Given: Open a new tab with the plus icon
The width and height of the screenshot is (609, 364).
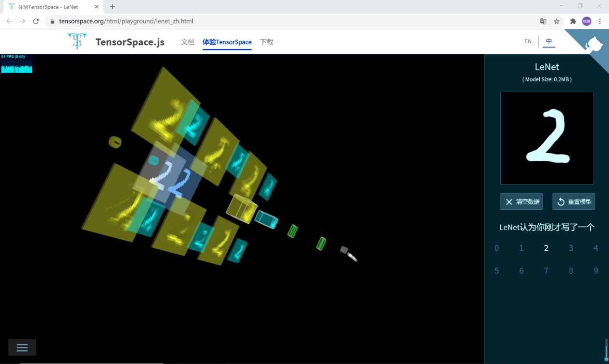Looking at the screenshot, I should [x=112, y=7].
